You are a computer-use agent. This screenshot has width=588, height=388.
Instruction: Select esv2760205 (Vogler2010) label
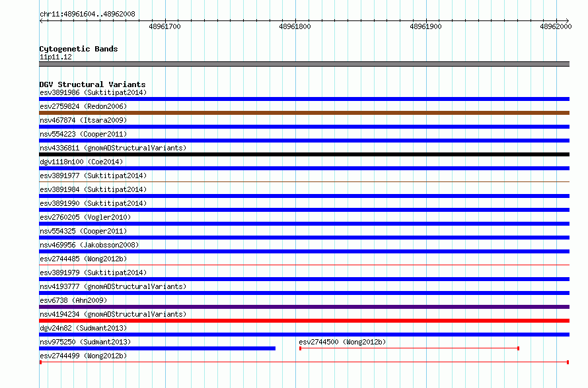pos(85,217)
